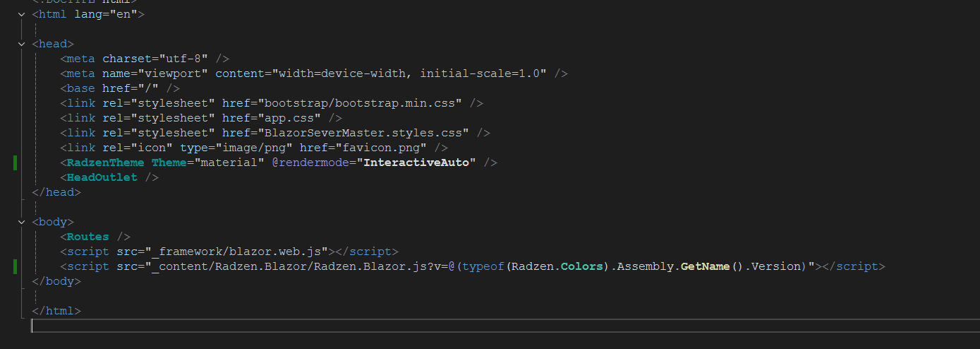Collapse the head section fold chevron

click(22, 44)
